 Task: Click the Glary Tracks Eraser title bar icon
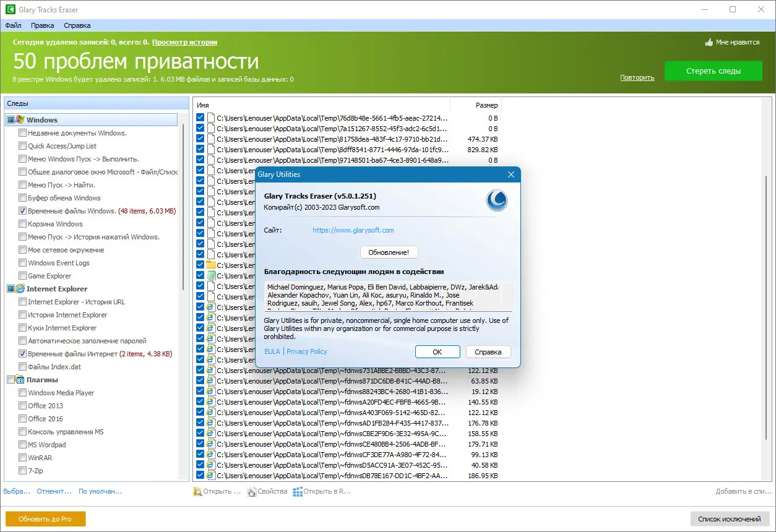click(10, 10)
